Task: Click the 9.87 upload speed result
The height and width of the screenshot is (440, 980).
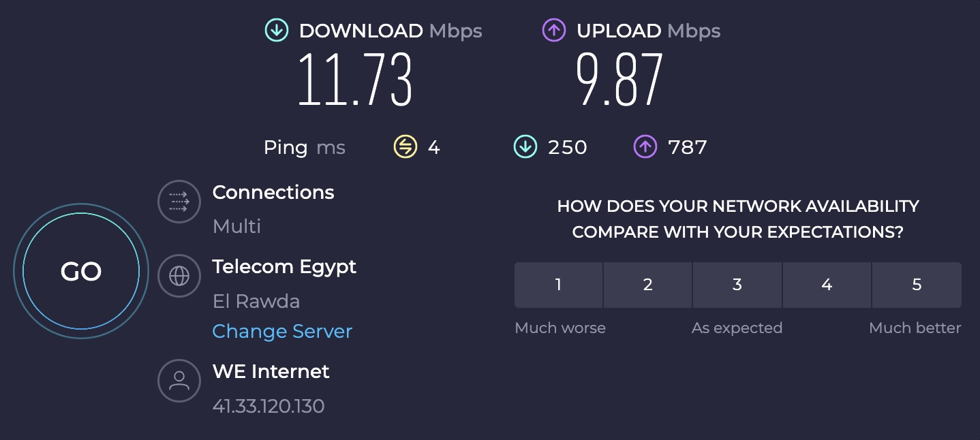Action: point(619,80)
